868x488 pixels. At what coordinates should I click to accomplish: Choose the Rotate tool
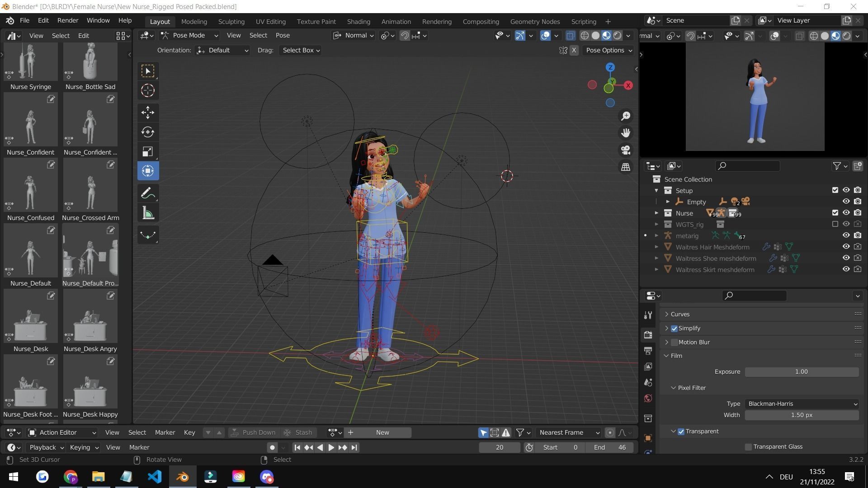pyautogui.click(x=148, y=132)
